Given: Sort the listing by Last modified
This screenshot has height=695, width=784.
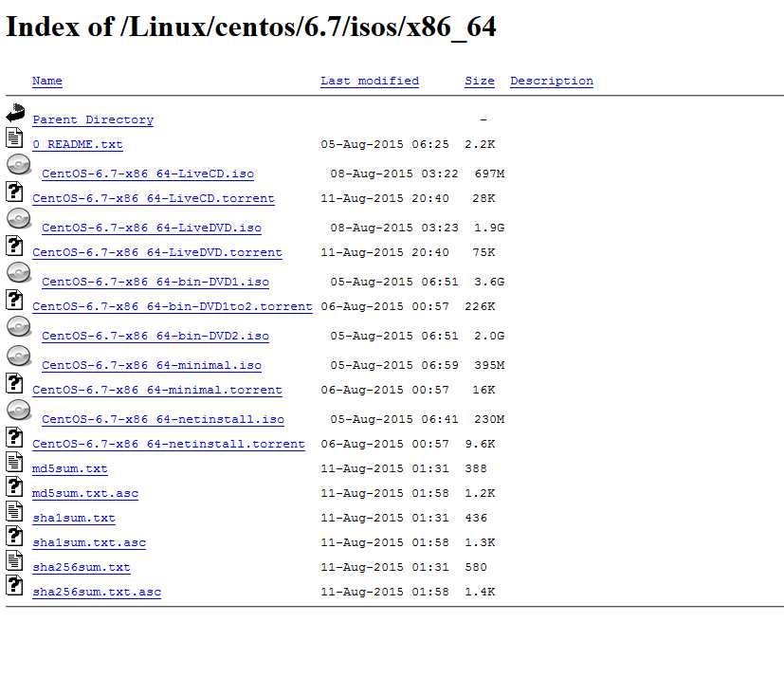Looking at the screenshot, I should click(370, 81).
